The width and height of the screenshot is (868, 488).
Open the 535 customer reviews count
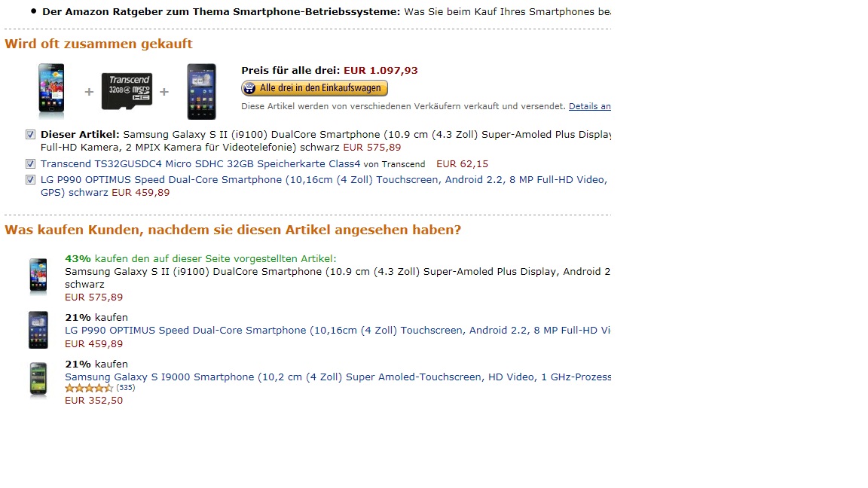click(x=126, y=388)
